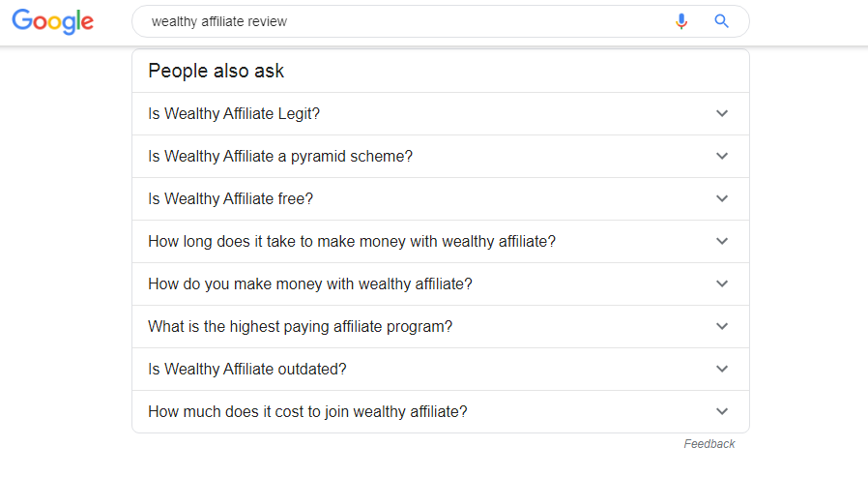Click the Google logo
Image resolution: width=868 pixels, height=477 pixels.
(x=52, y=22)
